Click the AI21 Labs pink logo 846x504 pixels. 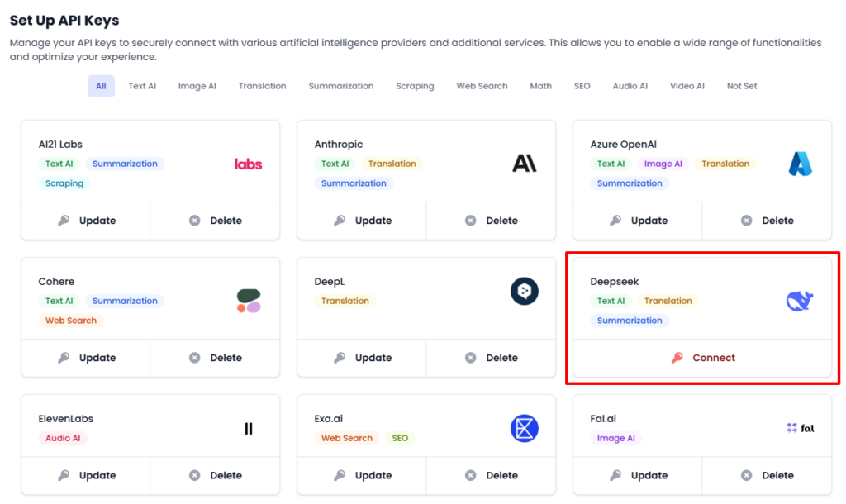coord(250,163)
